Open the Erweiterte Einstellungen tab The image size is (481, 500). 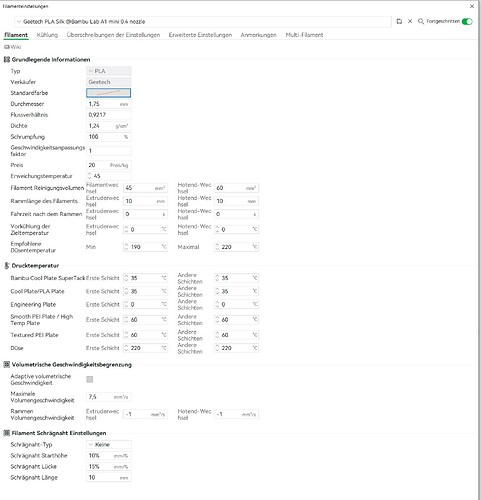click(200, 35)
